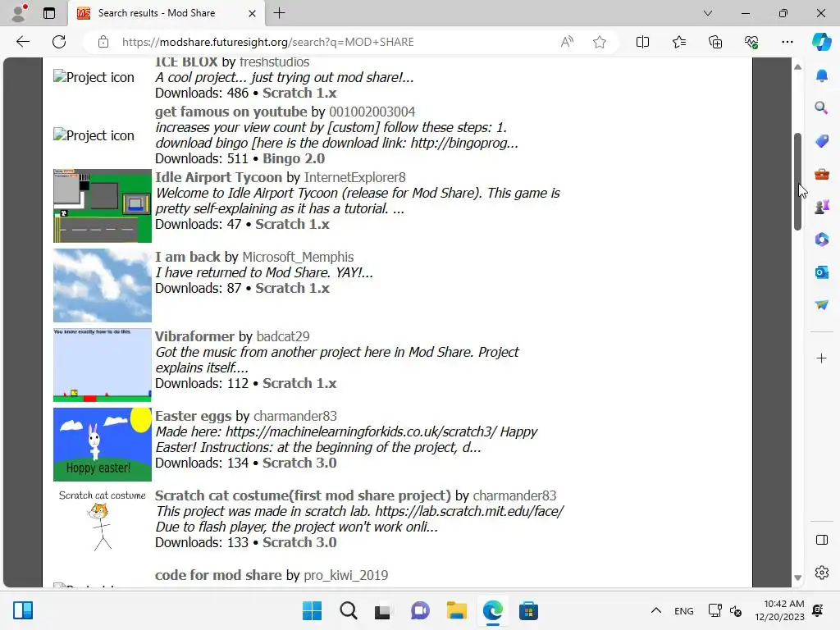Toggle the sidebar visibility panel icon
Screen dimensions: 840x630
pos(821,540)
